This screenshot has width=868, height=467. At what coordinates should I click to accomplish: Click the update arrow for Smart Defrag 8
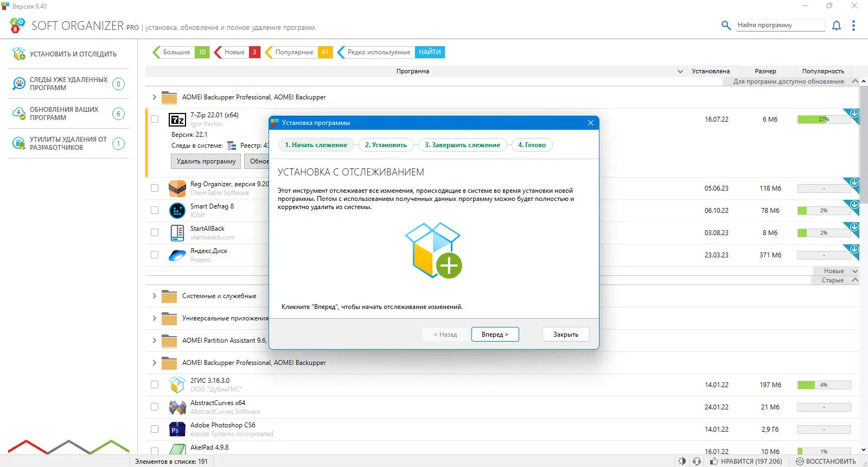(854, 205)
